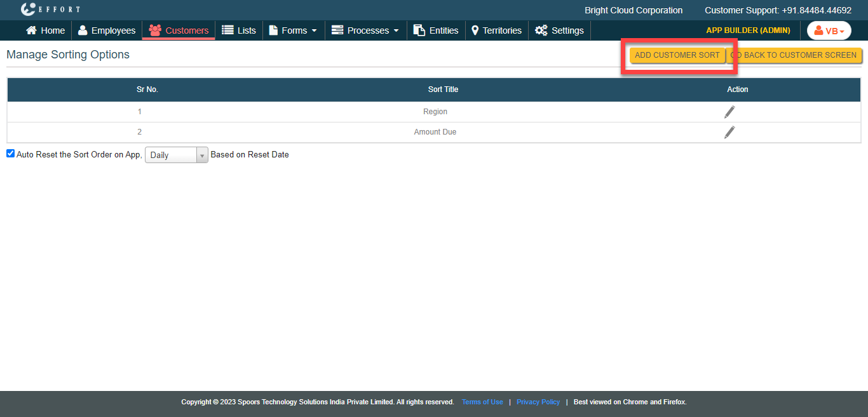Open the Daily reset frequency dropdown
Viewport: 868px width, 417px height.
[x=176, y=155]
